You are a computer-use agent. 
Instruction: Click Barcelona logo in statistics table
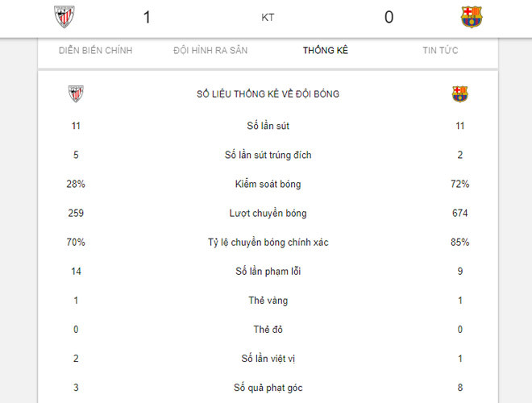(x=459, y=94)
